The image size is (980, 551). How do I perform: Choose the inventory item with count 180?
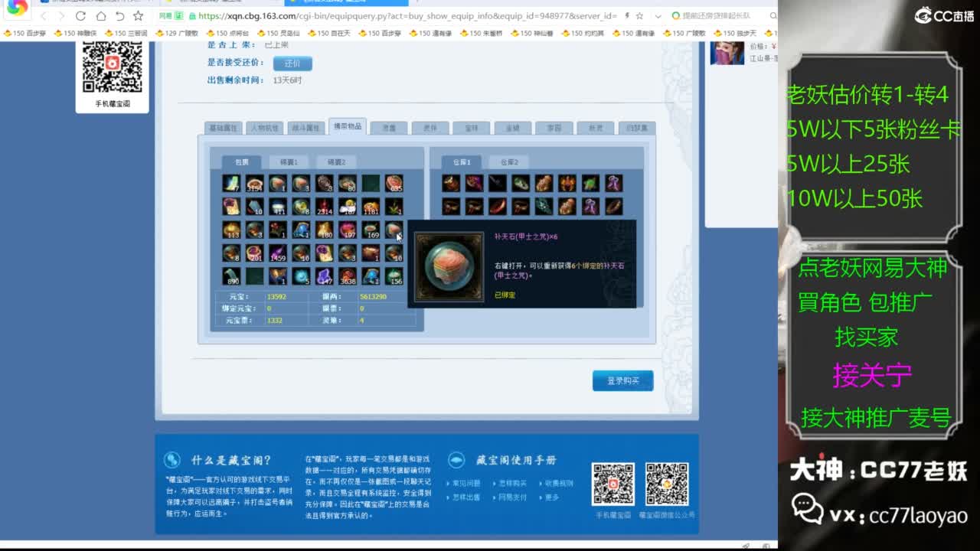click(324, 230)
